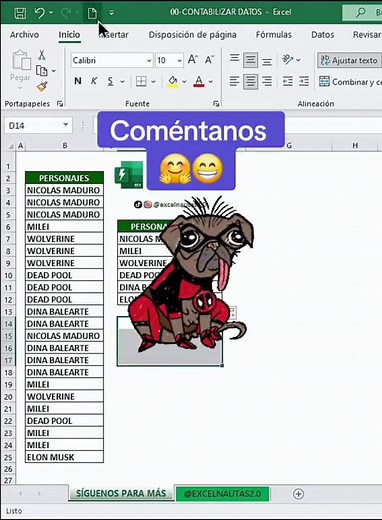Open the Borders dropdown arrow

point(153,81)
